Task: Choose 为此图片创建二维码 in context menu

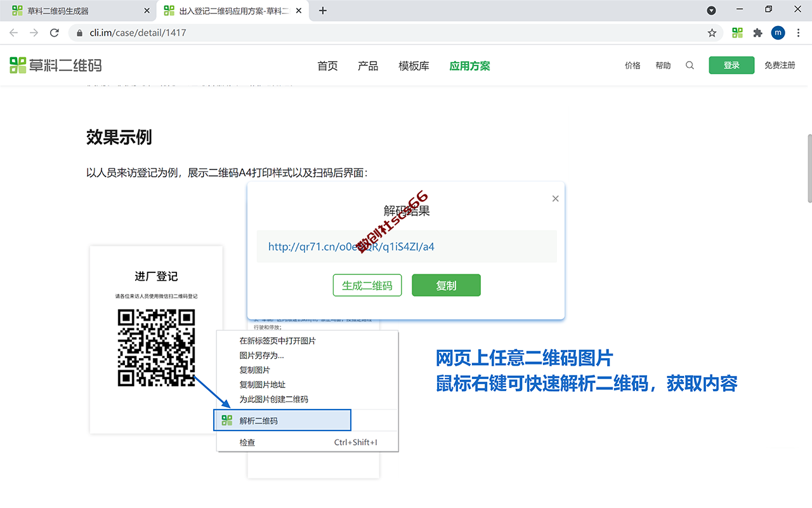Action: tap(307, 399)
